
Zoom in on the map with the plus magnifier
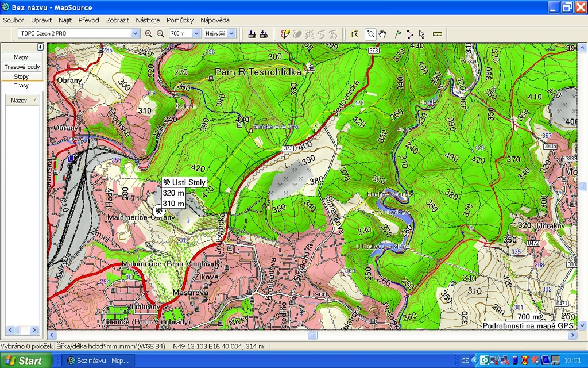point(149,34)
